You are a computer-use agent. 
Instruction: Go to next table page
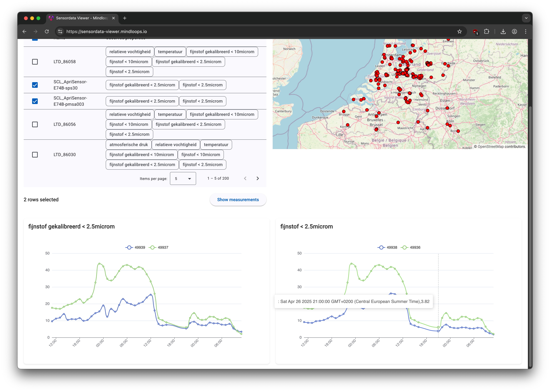tap(258, 178)
